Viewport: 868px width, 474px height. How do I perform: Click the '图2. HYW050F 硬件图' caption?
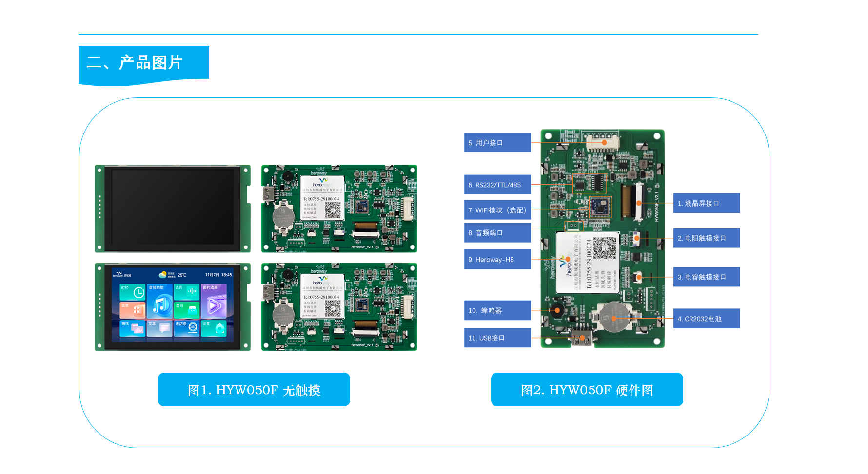pos(587,390)
